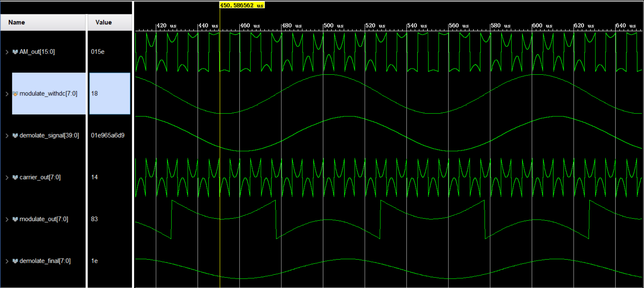
Task: Click the value 18 for modulate_withdc
Action: (94, 94)
